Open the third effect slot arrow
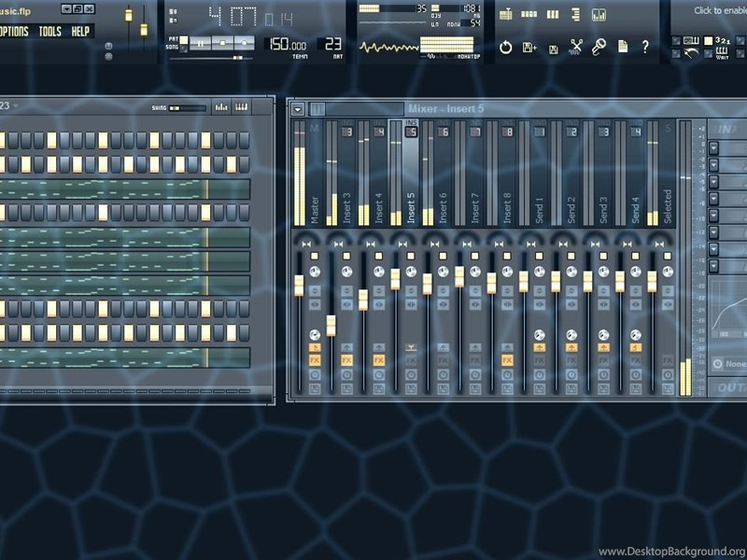This screenshot has width=747, height=560. [x=713, y=182]
